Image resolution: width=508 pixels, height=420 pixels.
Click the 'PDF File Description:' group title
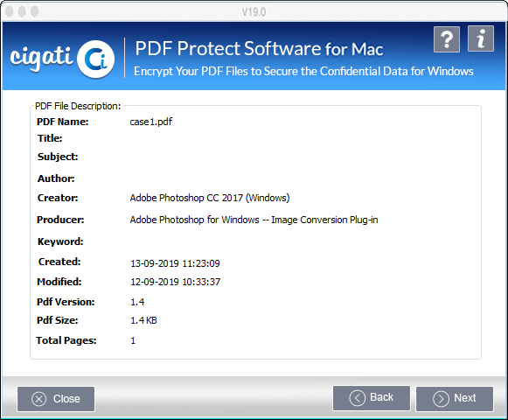click(78, 106)
